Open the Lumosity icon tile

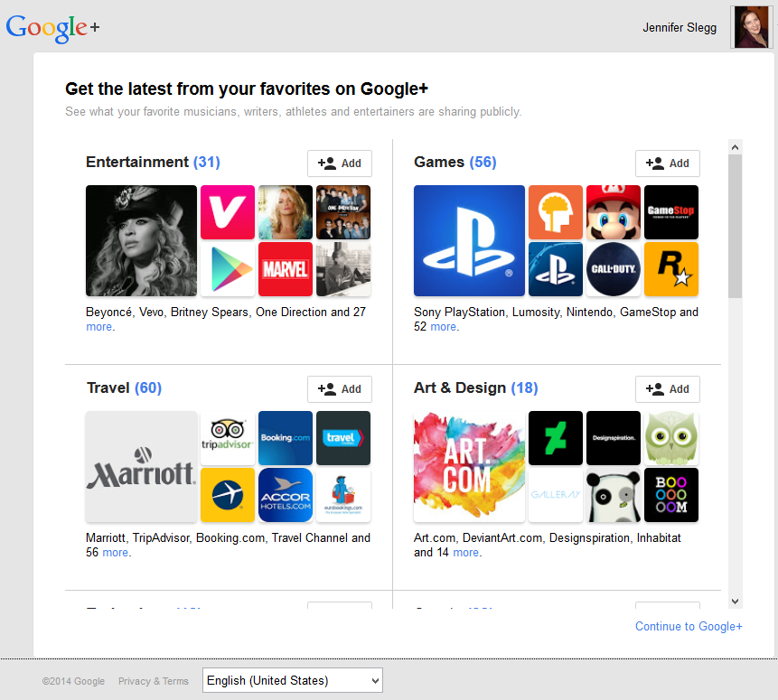point(556,212)
